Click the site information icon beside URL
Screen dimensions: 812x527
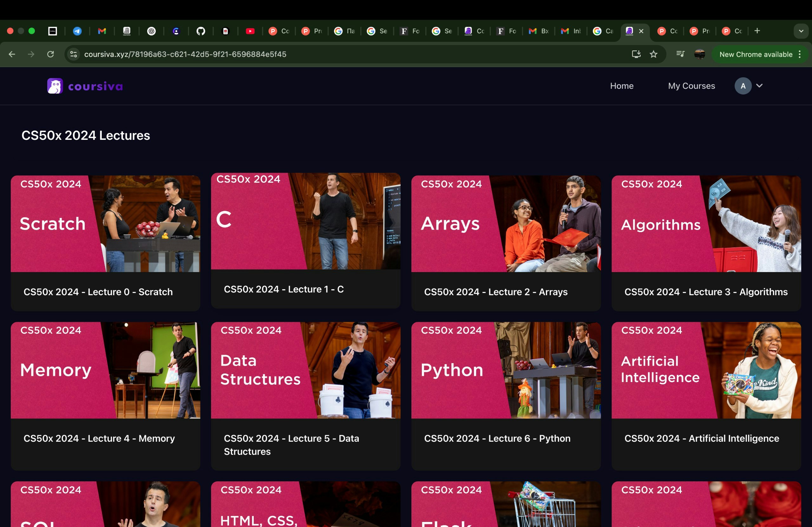(73, 54)
